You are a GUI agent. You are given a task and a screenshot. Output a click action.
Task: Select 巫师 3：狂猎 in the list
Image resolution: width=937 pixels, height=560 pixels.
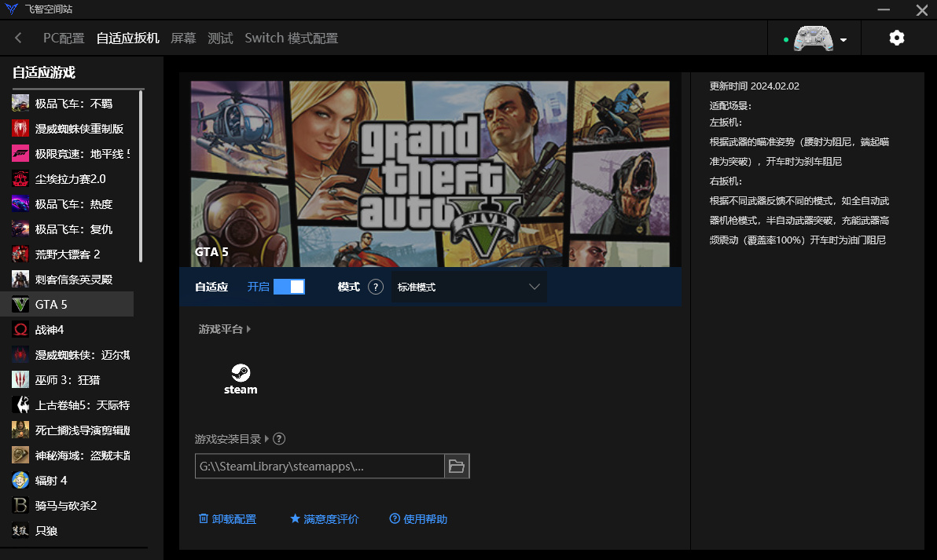[x=66, y=379]
